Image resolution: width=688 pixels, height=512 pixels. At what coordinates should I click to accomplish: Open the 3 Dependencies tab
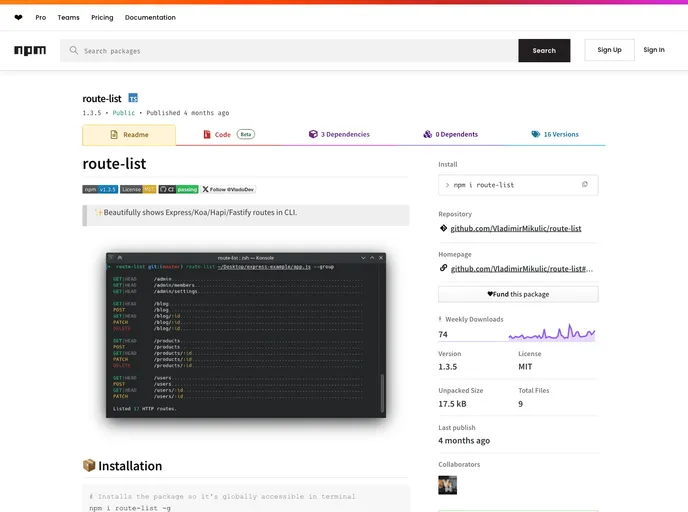339,134
